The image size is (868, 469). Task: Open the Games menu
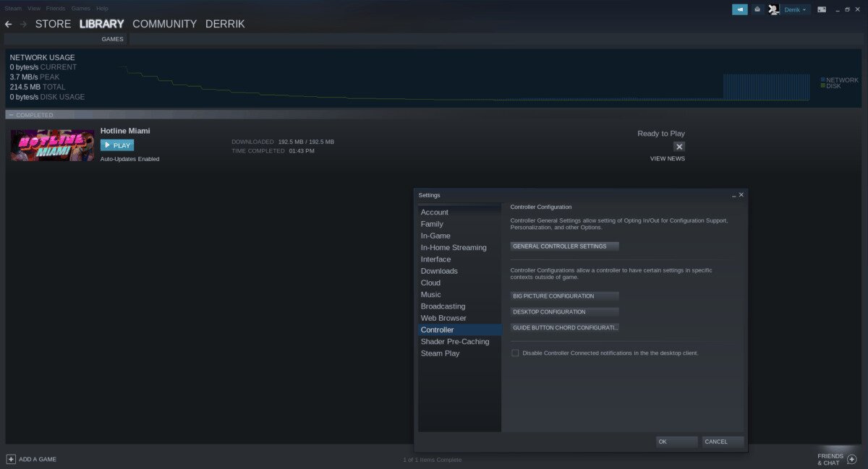point(80,8)
